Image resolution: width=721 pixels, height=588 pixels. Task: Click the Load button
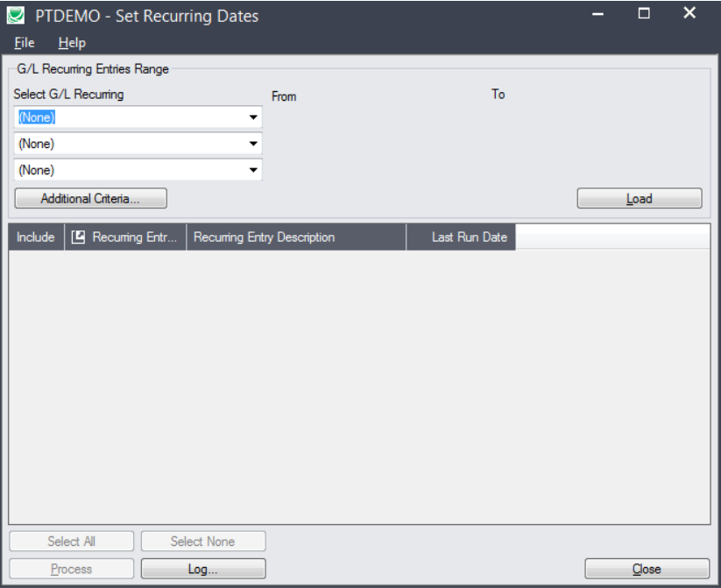(x=640, y=198)
